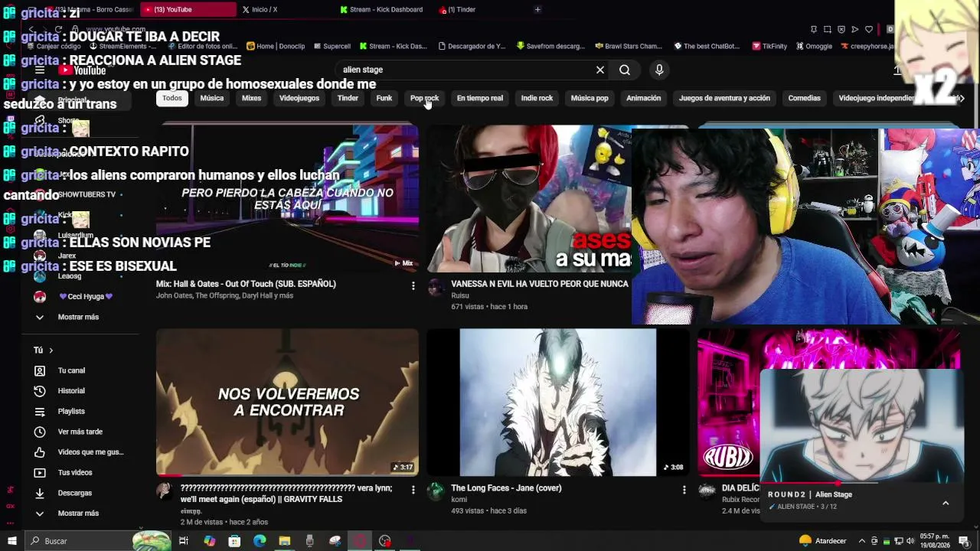Run search with the magnifier button
Screen dimensions: 980x551
pos(625,70)
